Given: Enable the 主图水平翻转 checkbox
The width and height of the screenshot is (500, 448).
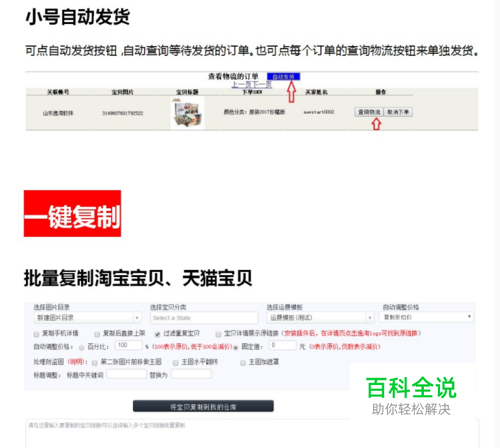Looking at the screenshot, I should coord(176,363).
